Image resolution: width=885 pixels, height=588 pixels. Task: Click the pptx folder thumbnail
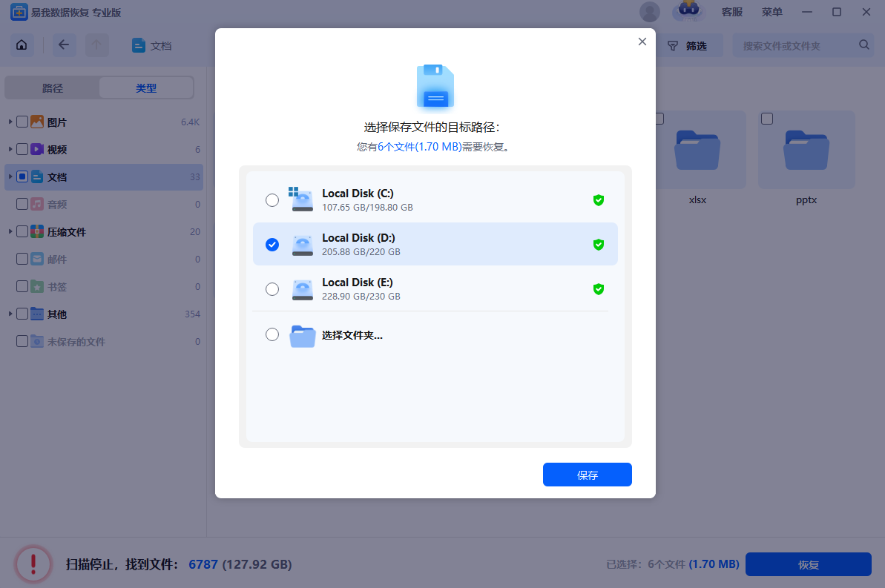806,150
